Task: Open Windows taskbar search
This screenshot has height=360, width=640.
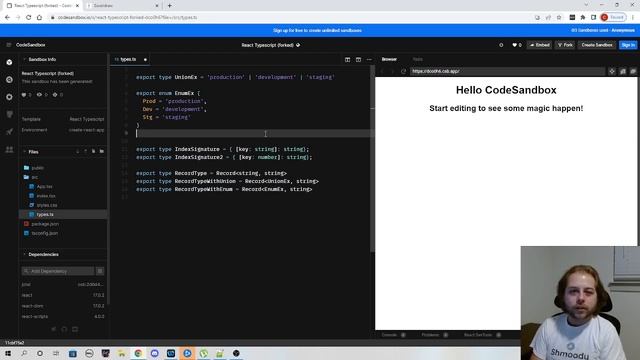Action: pyautogui.click(x=24, y=353)
